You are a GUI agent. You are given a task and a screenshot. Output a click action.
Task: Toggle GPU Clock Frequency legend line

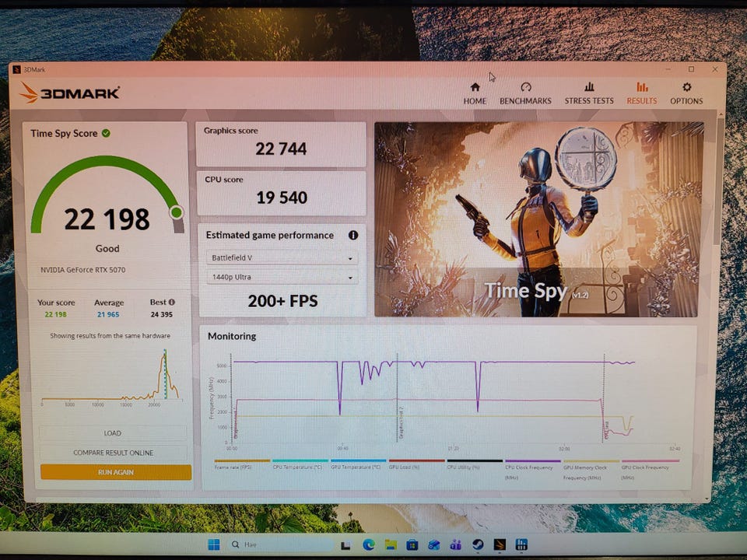pyautogui.click(x=650, y=470)
